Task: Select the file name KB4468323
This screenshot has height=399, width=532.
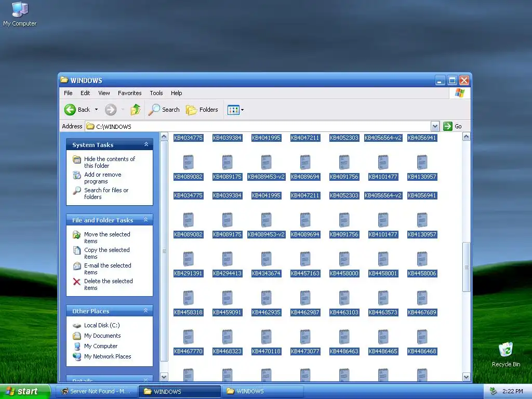Action: 228,351
